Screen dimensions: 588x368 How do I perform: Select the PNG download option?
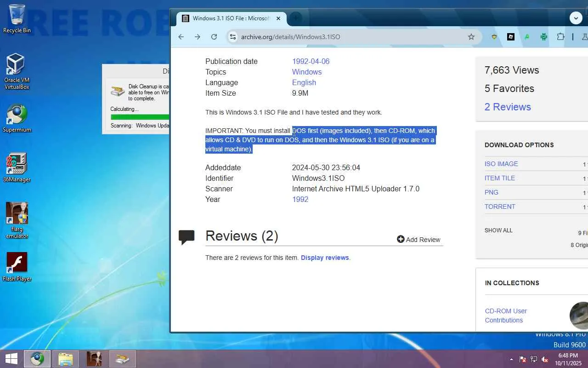coord(492,192)
